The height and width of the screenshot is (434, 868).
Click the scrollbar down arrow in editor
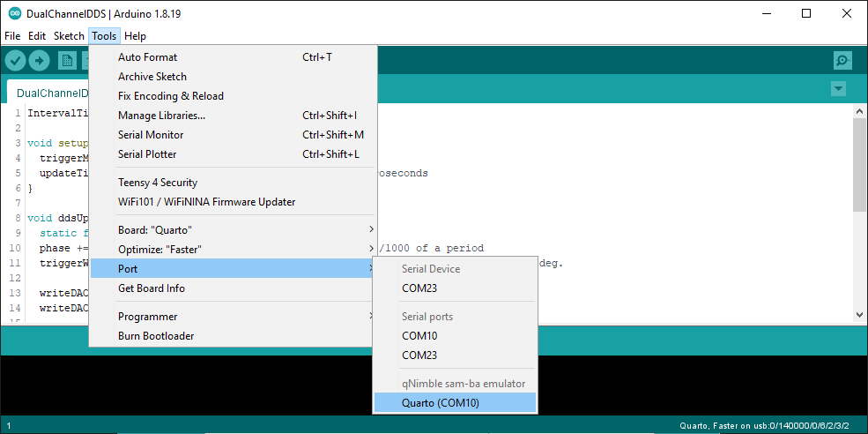click(860, 315)
